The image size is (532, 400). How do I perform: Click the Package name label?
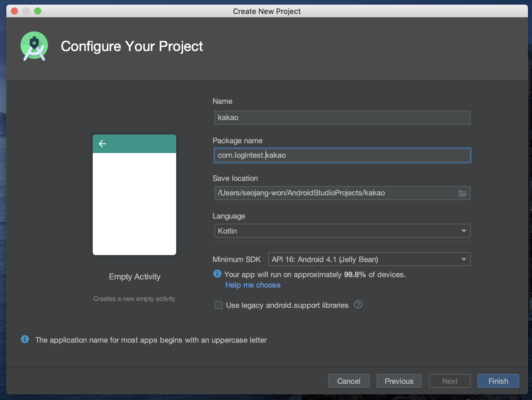click(x=238, y=141)
